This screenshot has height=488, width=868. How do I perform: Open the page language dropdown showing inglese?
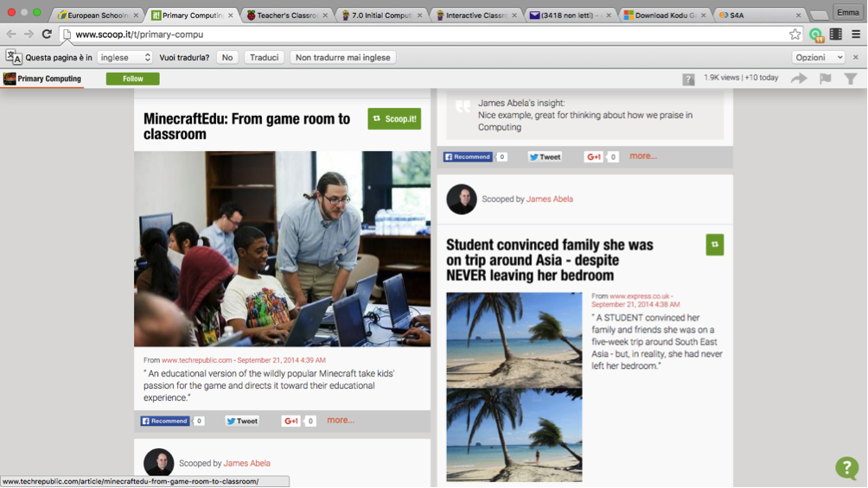(x=124, y=58)
